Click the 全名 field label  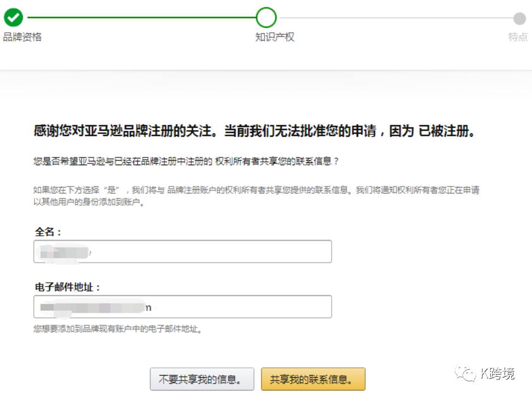point(48,232)
